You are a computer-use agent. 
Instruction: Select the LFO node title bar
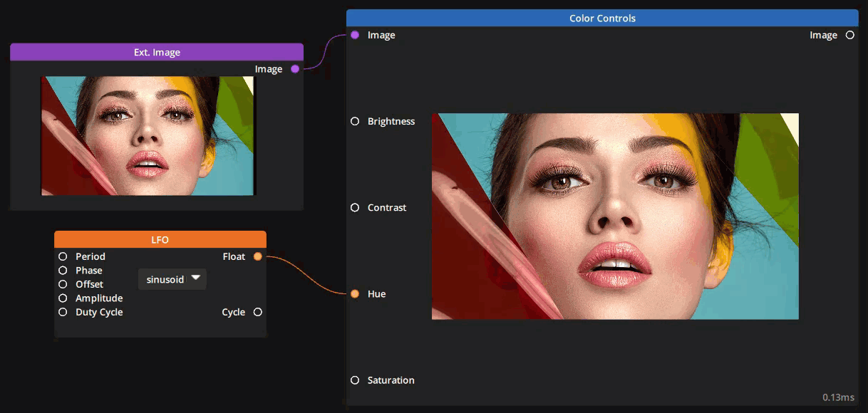pyautogui.click(x=160, y=239)
